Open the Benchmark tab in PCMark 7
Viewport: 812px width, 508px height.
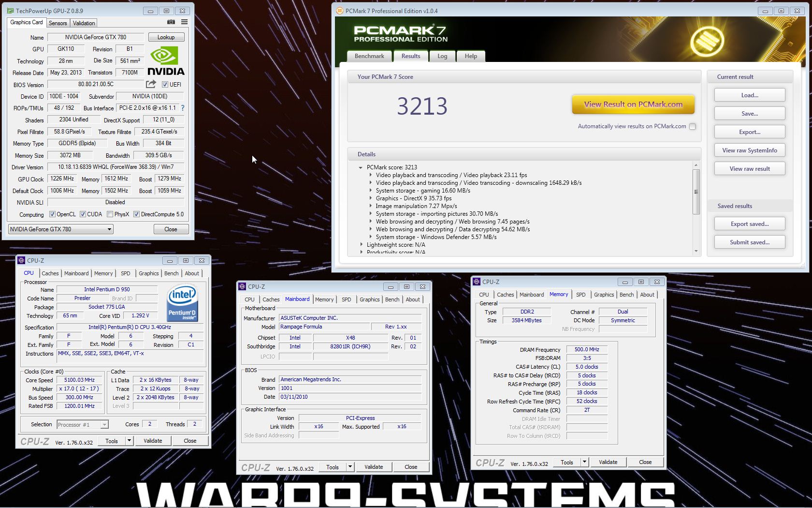pos(369,56)
